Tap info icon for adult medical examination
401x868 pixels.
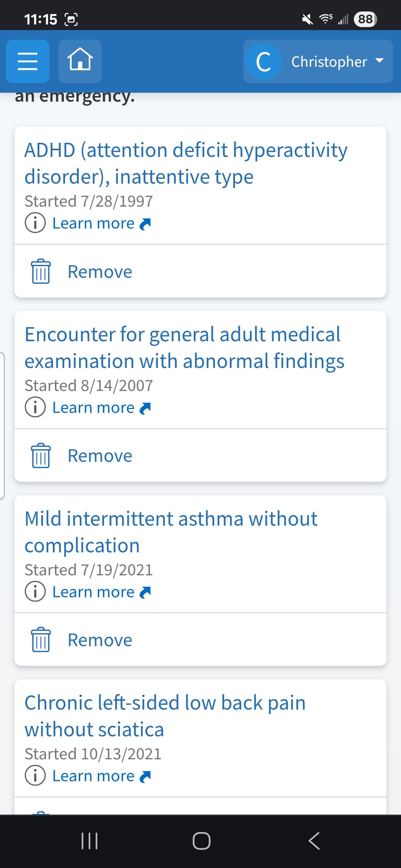click(35, 407)
